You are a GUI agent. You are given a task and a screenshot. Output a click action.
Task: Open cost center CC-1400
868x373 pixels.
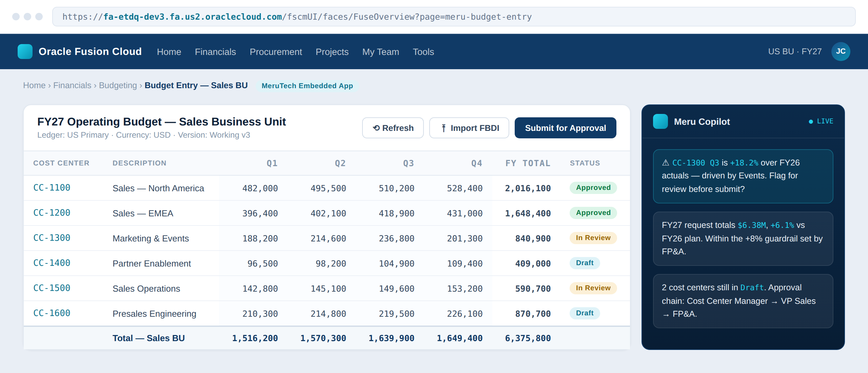[x=52, y=263]
